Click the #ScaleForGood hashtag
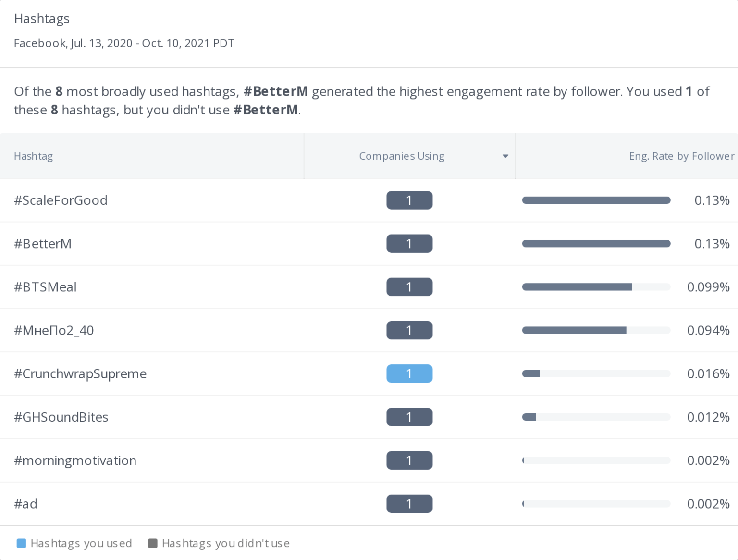738x560 pixels. point(61,200)
